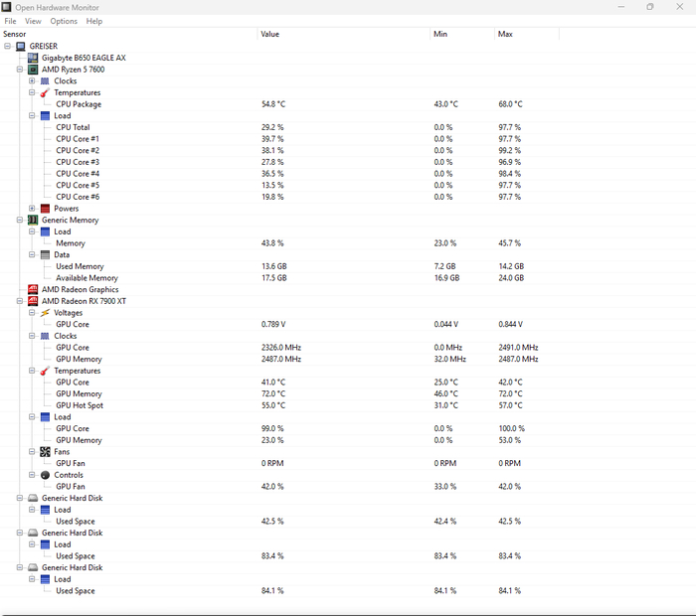
Task: Click the 68.0 °C CPU Package max value
Action: click(x=510, y=104)
